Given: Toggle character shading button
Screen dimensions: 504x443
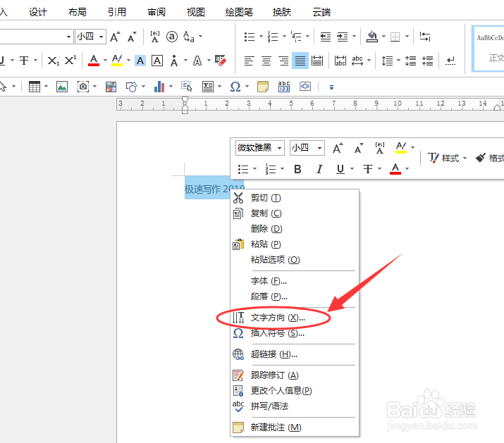Looking at the screenshot, I should (x=140, y=61).
